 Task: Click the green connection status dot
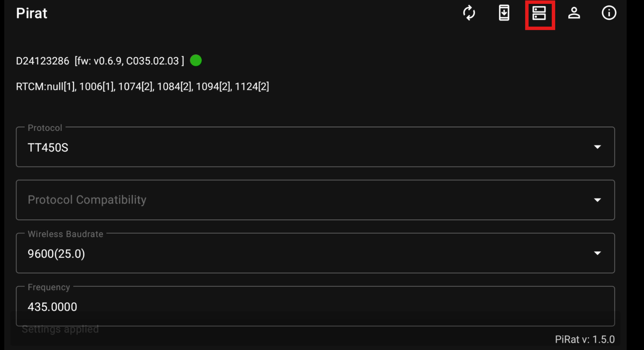point(196,60)
